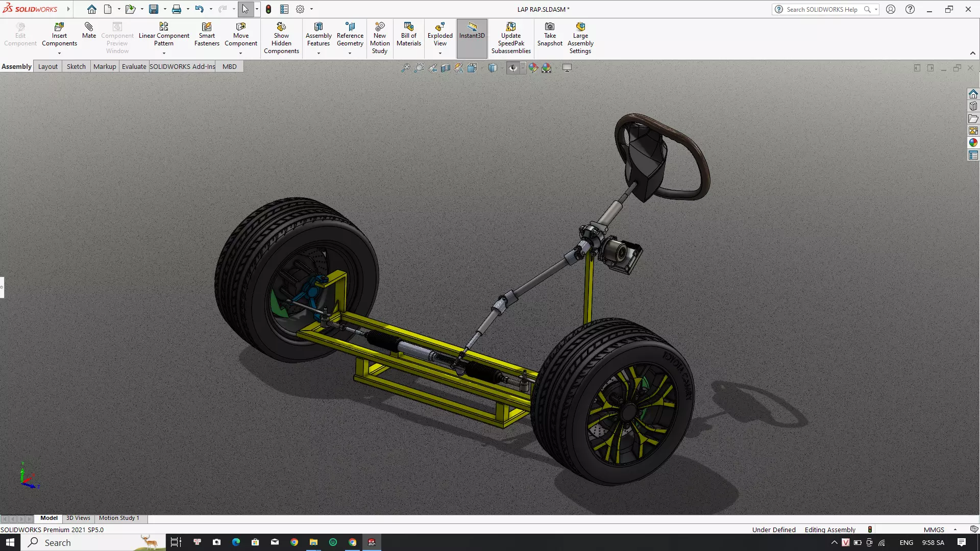Open Reference Geometry tool
Viewport: 980px width, 551px height.
tap(350, 35)
